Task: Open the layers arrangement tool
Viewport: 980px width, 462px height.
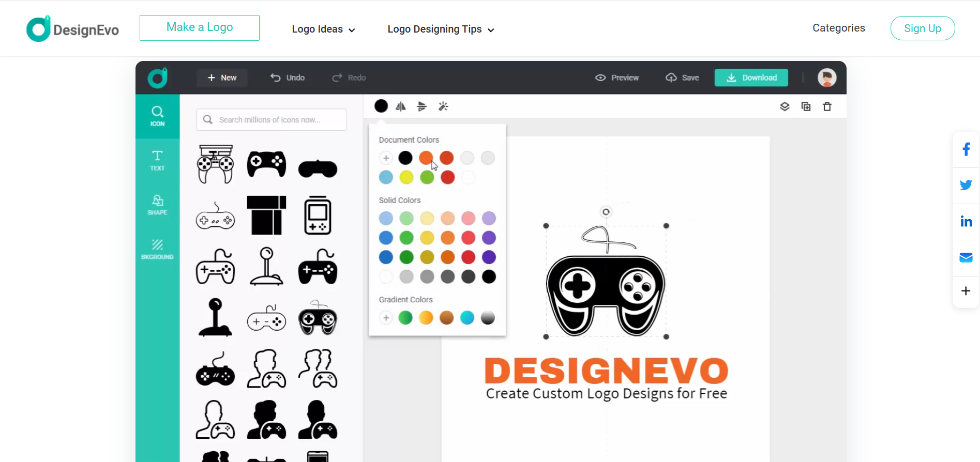Action: [x=785, y=106]
